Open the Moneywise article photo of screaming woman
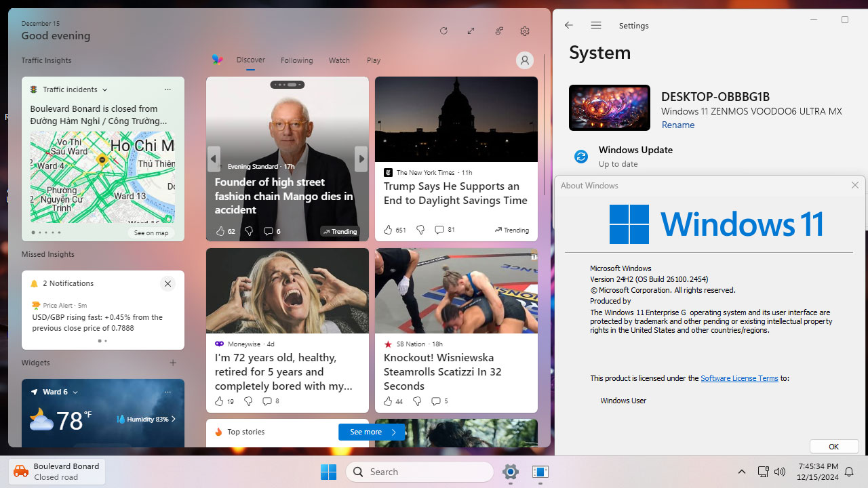 pos(288,291)
